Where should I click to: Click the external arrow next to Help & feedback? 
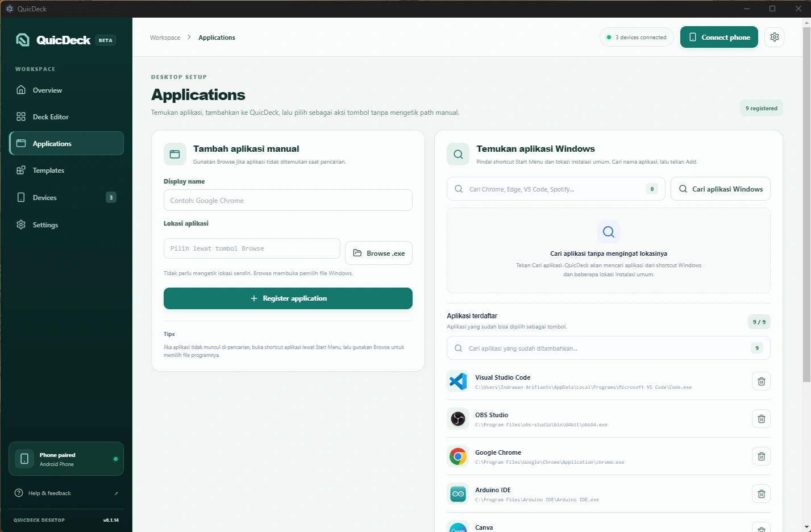click(116, 493)
